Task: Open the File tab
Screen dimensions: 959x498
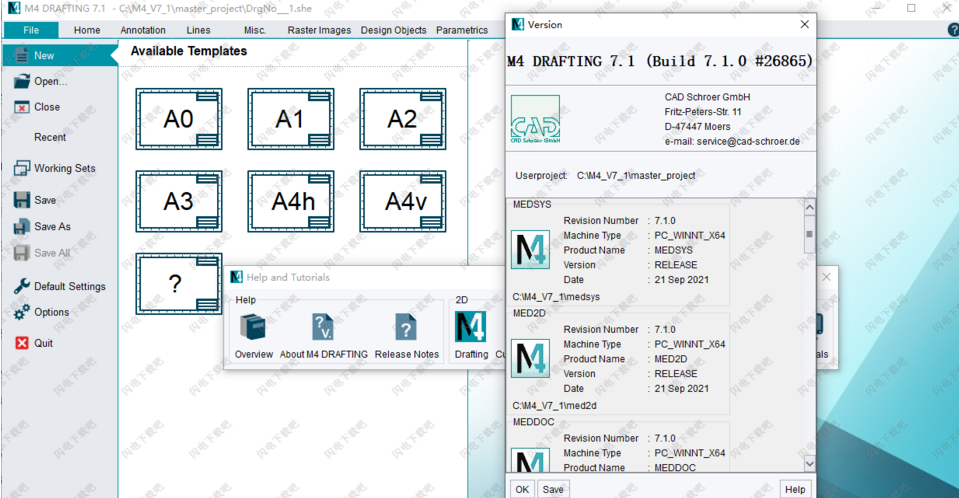Action: [x=31, y=30]
